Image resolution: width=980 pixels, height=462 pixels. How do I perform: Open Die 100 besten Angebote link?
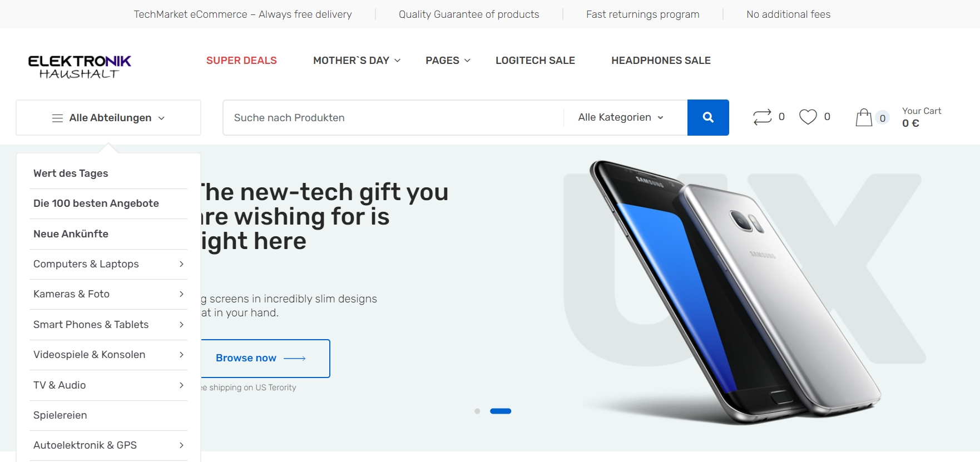(96, 203)
